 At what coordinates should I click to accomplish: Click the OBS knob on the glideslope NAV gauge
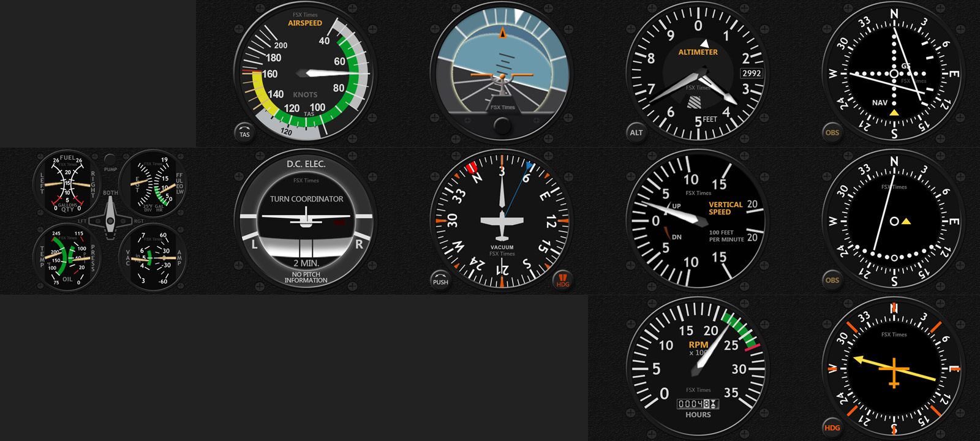tap(832, 132)
